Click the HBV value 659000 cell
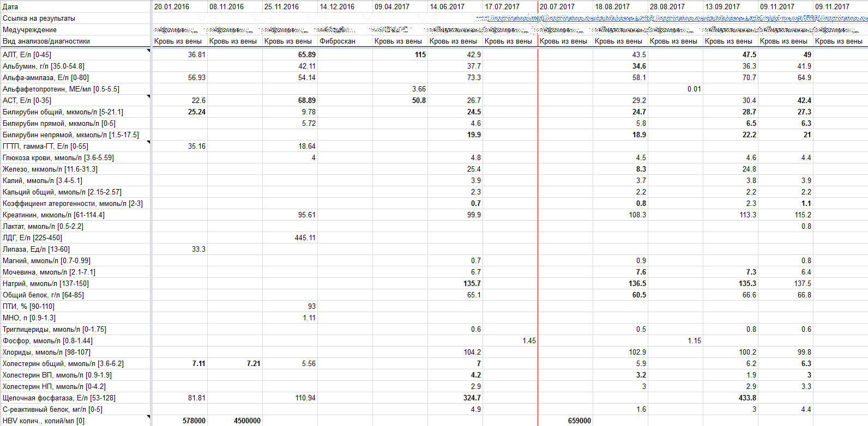868x426 pixels. pos(565,421)
